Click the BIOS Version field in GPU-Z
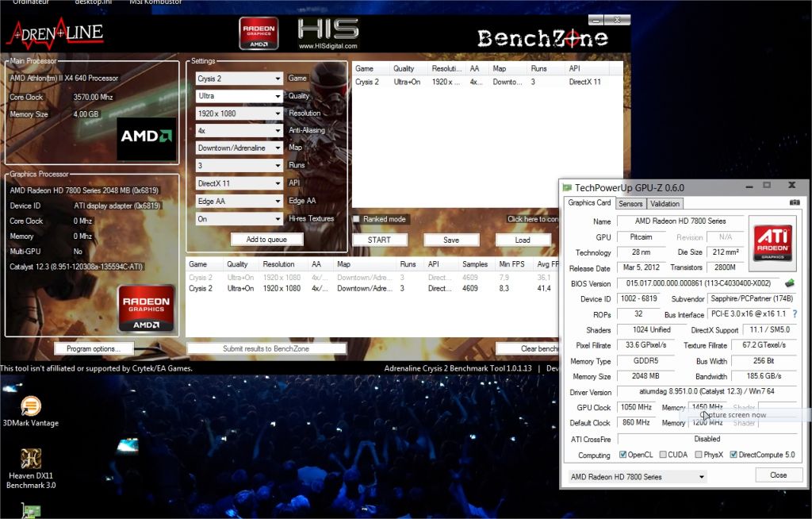This screenshot has height=519, width=812. 698,283
